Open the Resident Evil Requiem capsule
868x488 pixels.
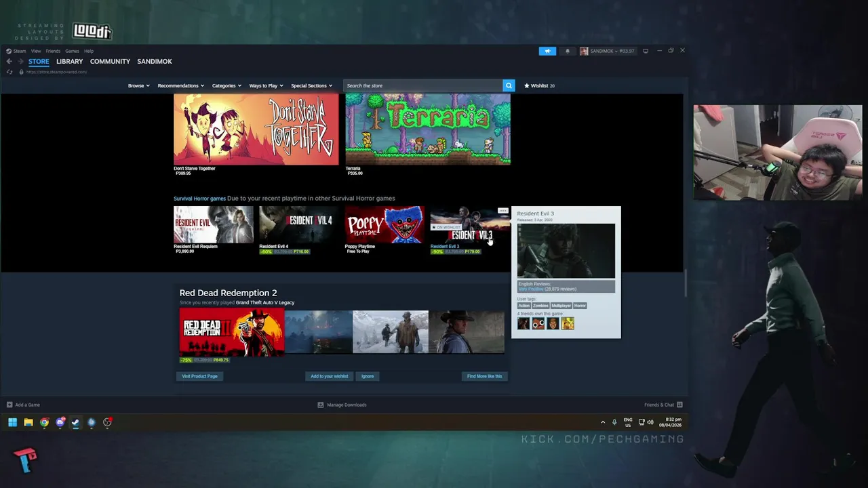[x=213, y=224]
